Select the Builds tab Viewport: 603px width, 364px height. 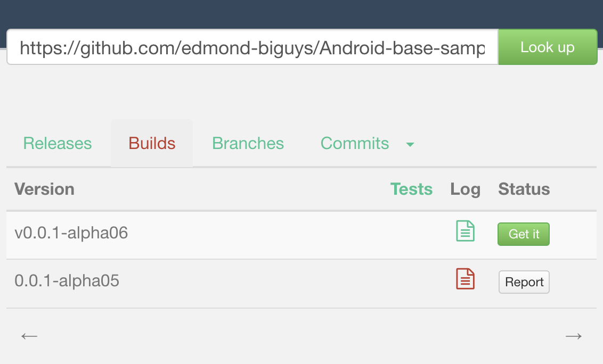click(x=152, y=143)
